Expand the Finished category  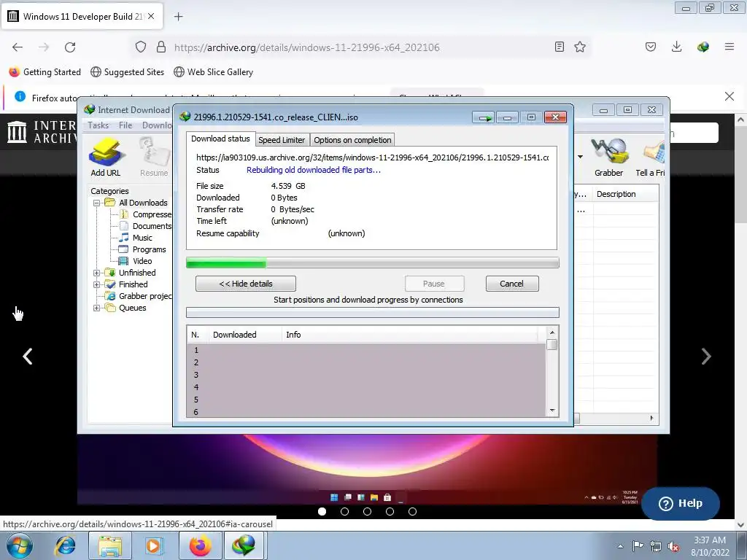97,285
